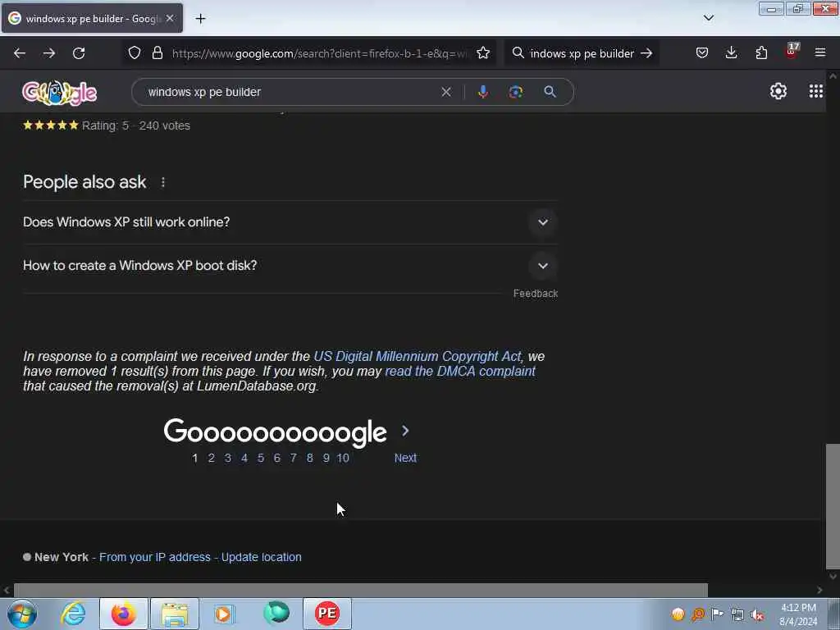Switch to Firefox in the taskbar

pyautogui.click(x=123, y=614)
